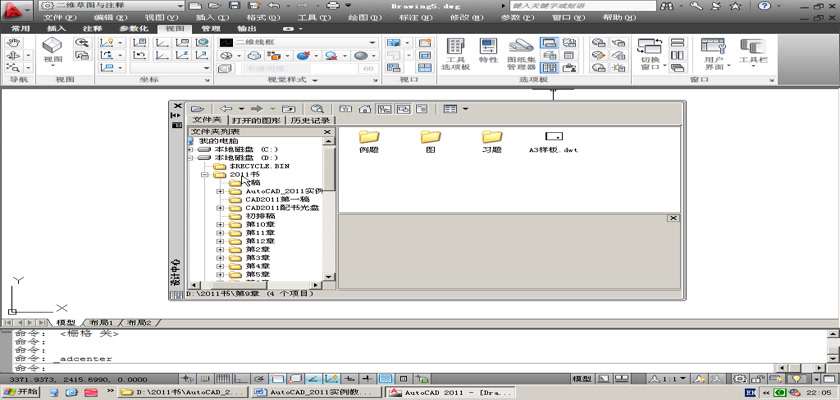This screenshot has width=840, height=400.
Task: Toggle the Model (模型) space button in the status bar
Action: pos(582,379)
